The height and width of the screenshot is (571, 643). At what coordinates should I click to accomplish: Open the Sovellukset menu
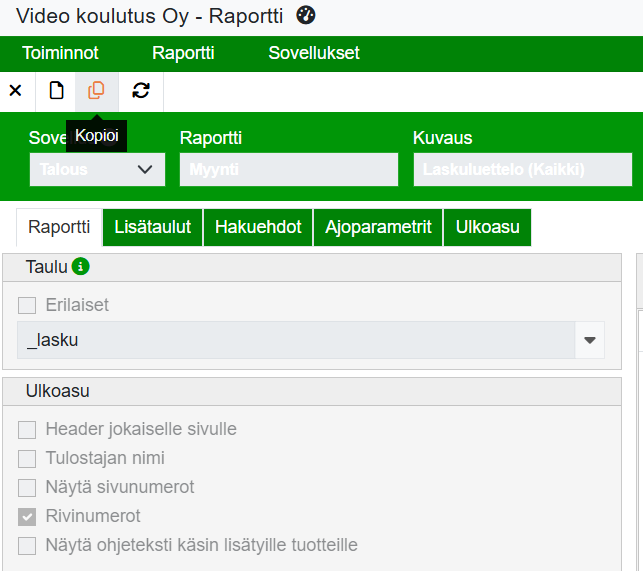click(314, 53)
